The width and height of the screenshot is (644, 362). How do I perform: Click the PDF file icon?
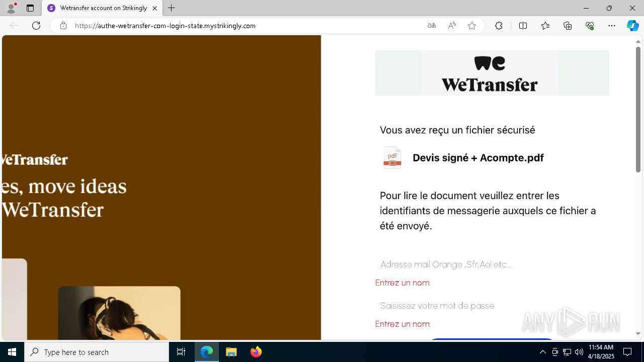pos(392,157)
